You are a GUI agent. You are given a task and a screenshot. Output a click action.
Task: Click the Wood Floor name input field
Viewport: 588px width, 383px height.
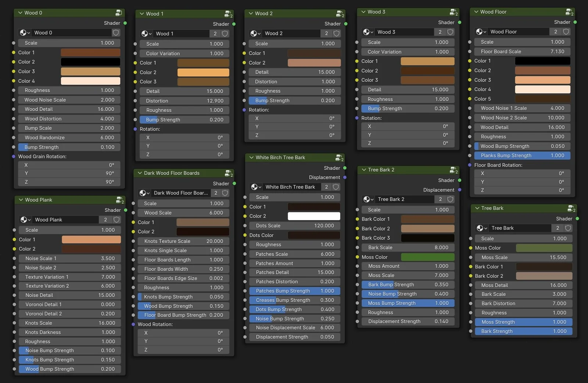pos(518,32)
